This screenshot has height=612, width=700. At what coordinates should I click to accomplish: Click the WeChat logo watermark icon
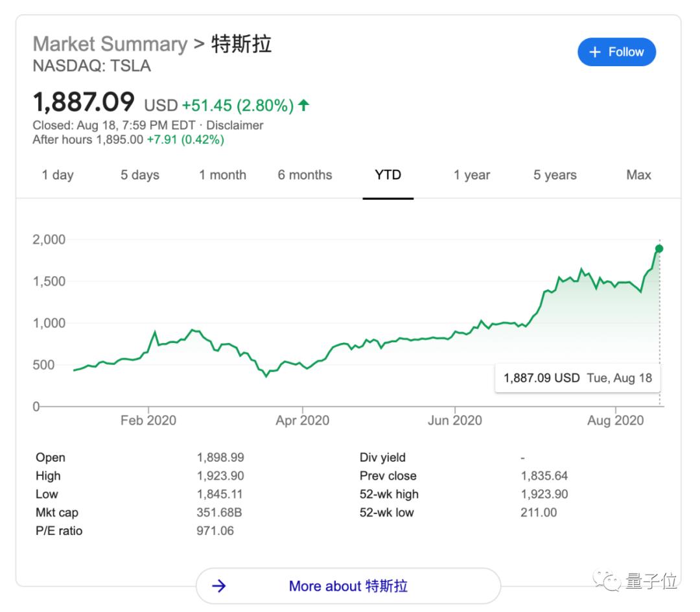click(609, 581)
